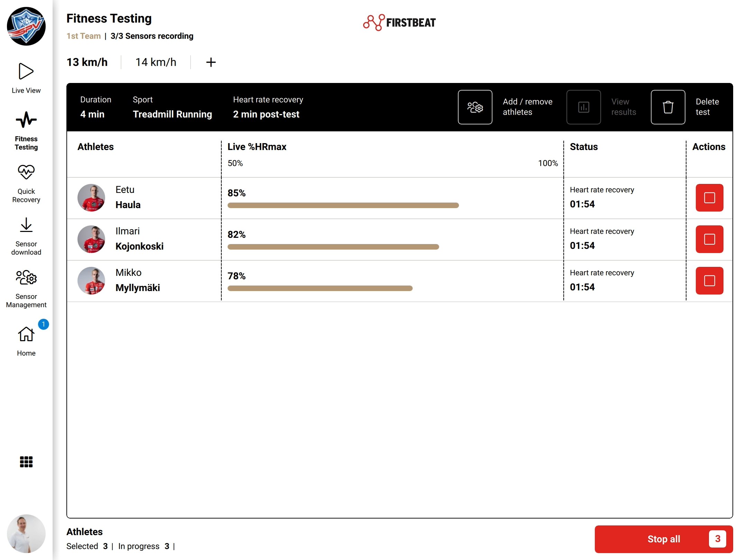The height and width of the screenshot is (560, 747).
Task: Go to Sensor download
Action: [x=26, y=236]
